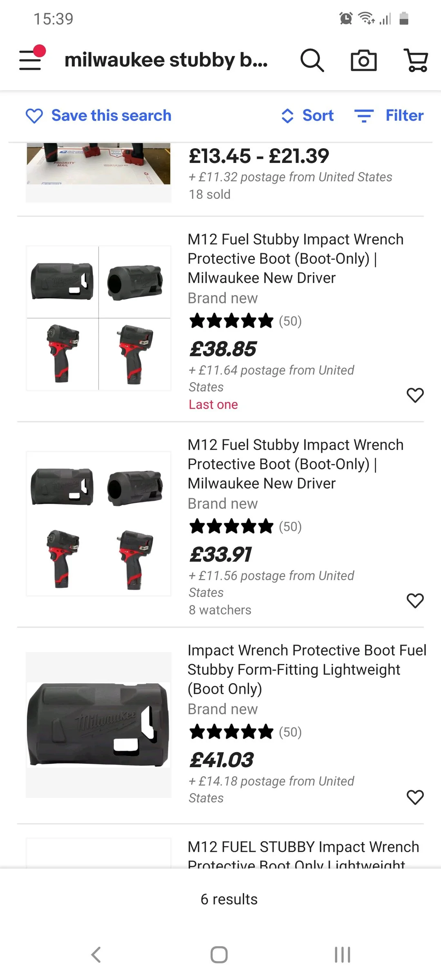Save this search link

[111, 116]
